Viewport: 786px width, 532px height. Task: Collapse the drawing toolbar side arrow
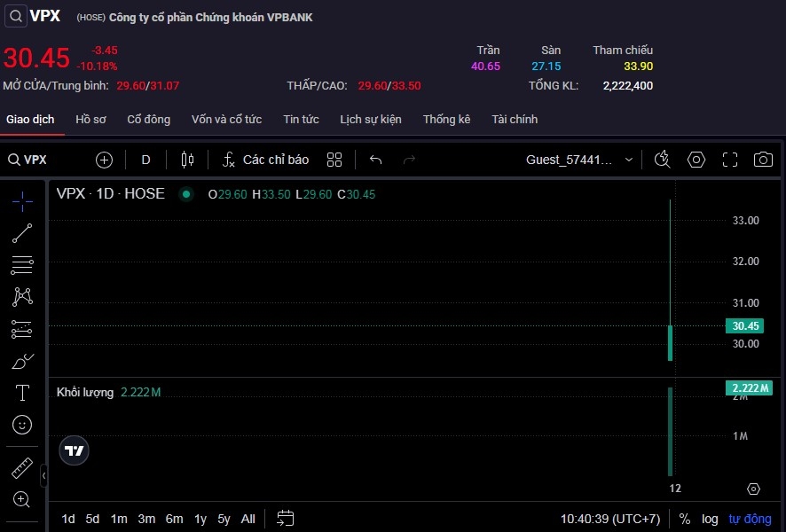click(x=44, y=477)
